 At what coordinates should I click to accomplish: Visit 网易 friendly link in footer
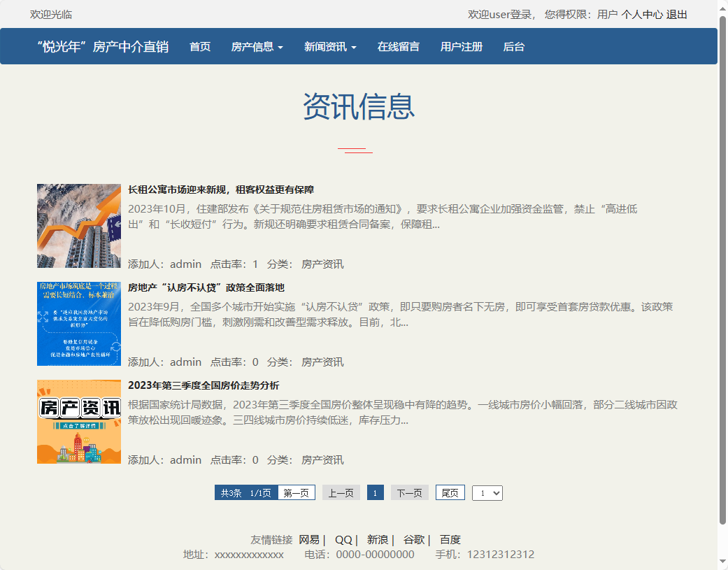pyautogui.click(x=309, y=539)
